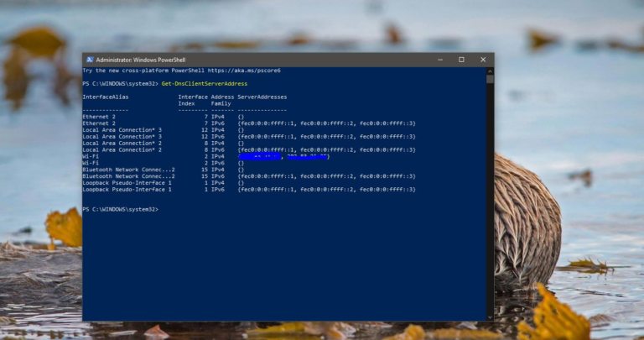Click the PowerShell vertical scrollbar thumb
This screenshot has height=340, width=644.
click(490, 79)
